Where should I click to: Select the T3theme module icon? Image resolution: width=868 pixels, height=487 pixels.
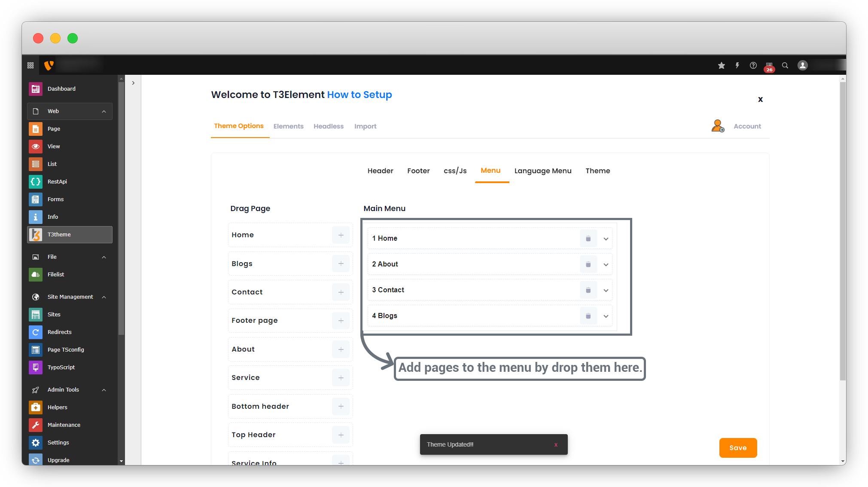coord(36,235)
